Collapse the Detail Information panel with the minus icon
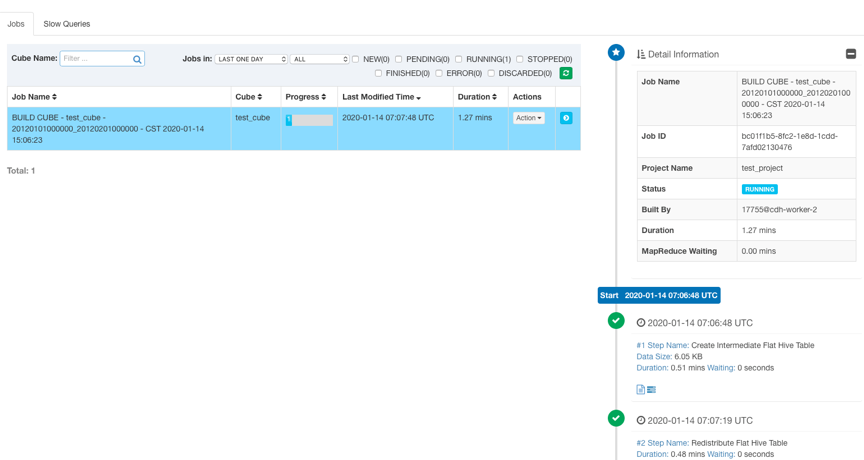Screen dimensions: 864x460 (x=850, y=54)
